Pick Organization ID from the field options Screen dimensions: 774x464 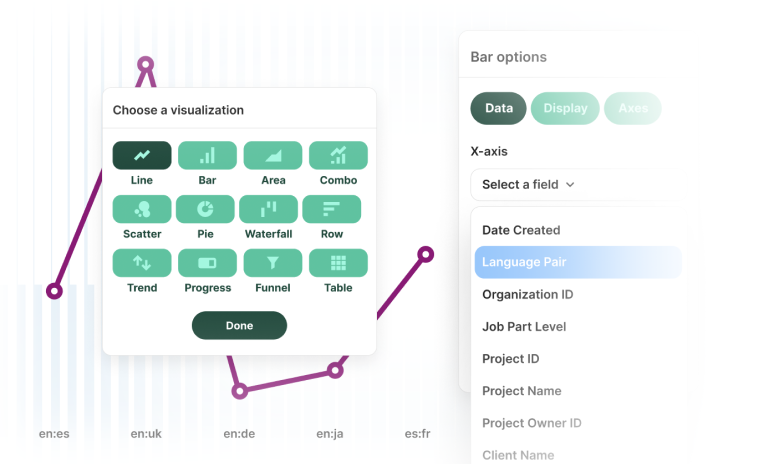click(x=527, y=294)
